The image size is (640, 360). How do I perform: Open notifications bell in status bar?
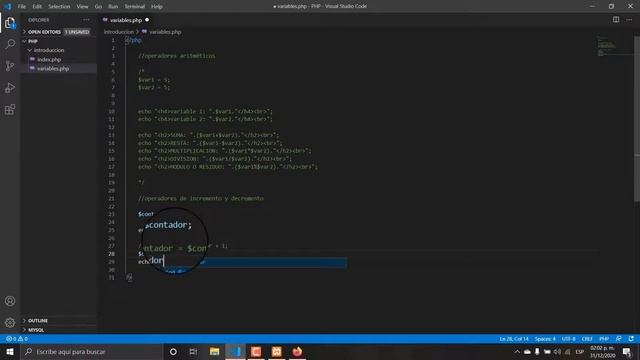tap(631, 339)
